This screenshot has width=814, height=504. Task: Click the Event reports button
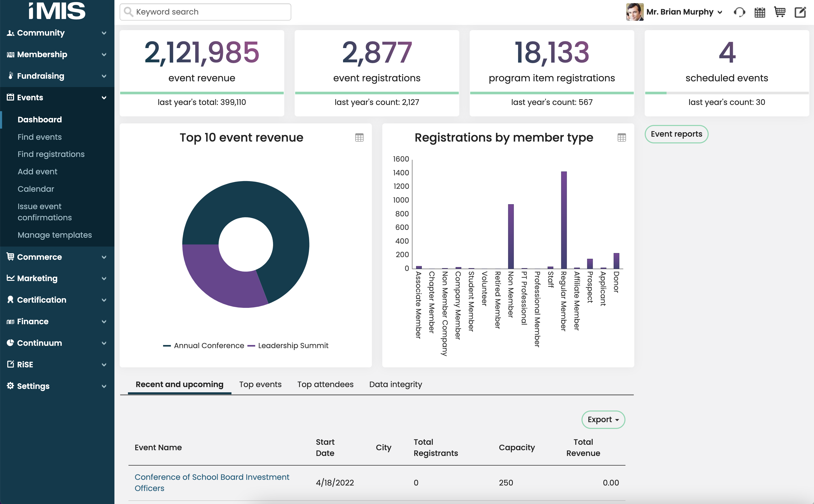[676, 134]
